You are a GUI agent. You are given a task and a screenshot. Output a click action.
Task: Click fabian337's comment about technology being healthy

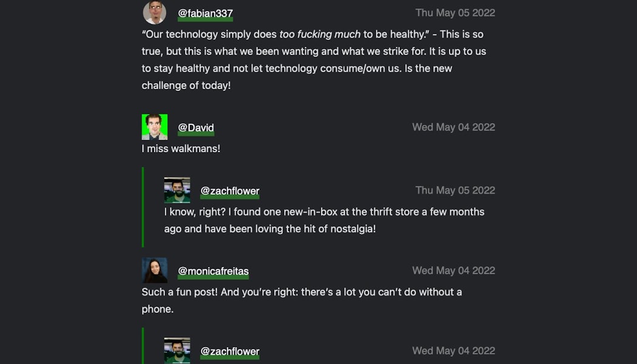tap(314, 60)
